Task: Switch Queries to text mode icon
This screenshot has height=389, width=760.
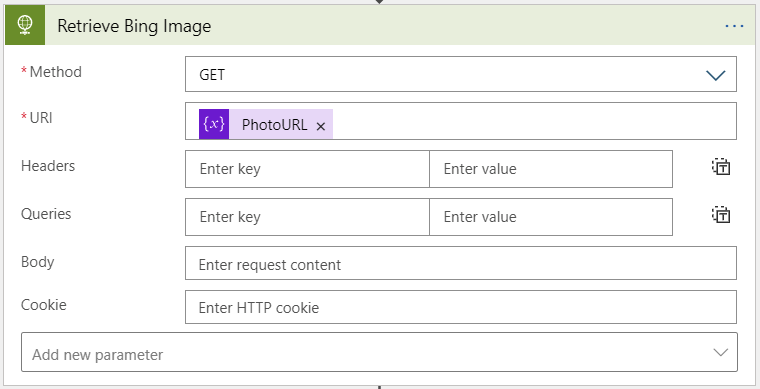Action: [721, 214]
